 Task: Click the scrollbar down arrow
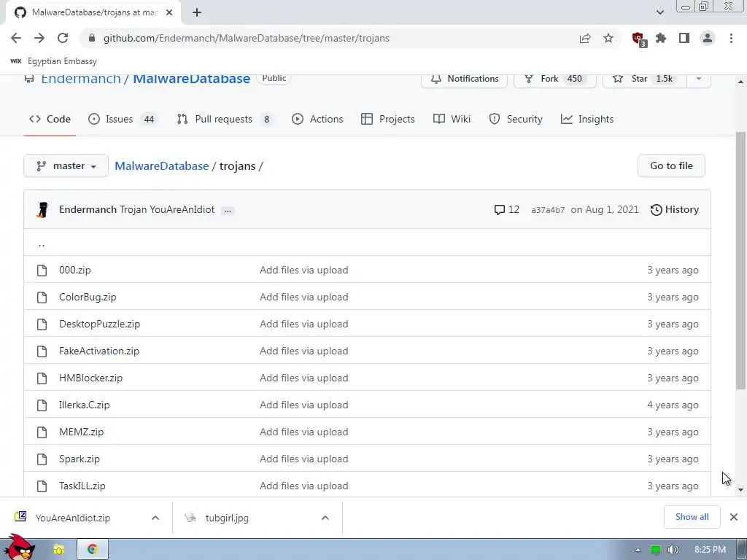[741, 489]
